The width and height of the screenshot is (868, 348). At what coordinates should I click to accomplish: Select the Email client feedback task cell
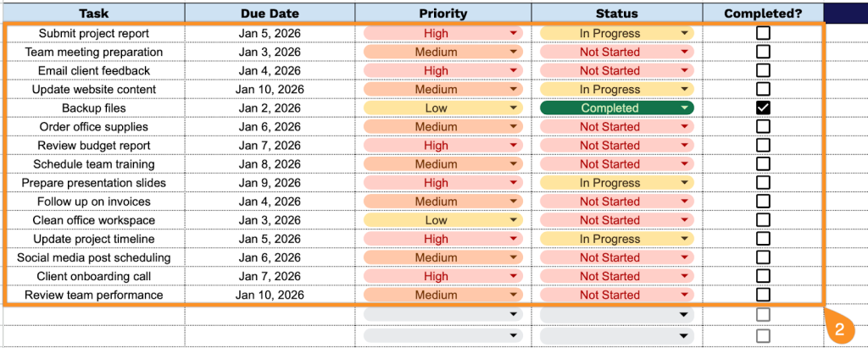point(93,70)
